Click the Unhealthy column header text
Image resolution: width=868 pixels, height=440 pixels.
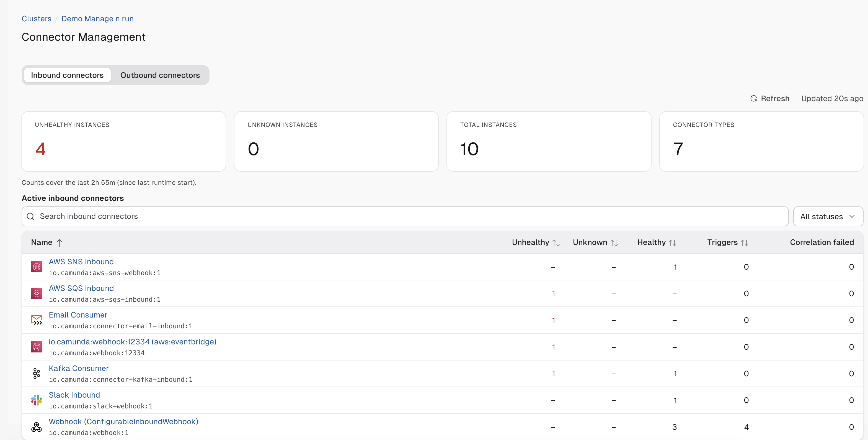pos(530,242)
